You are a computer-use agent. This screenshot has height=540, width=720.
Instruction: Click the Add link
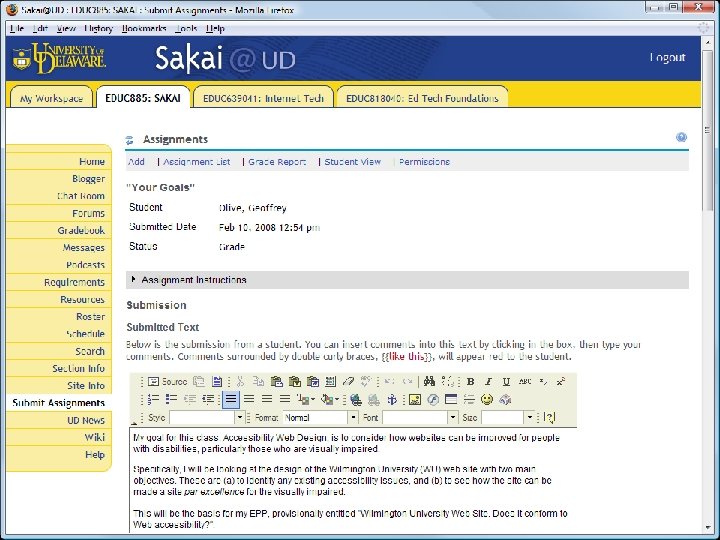tap(136, 162)
